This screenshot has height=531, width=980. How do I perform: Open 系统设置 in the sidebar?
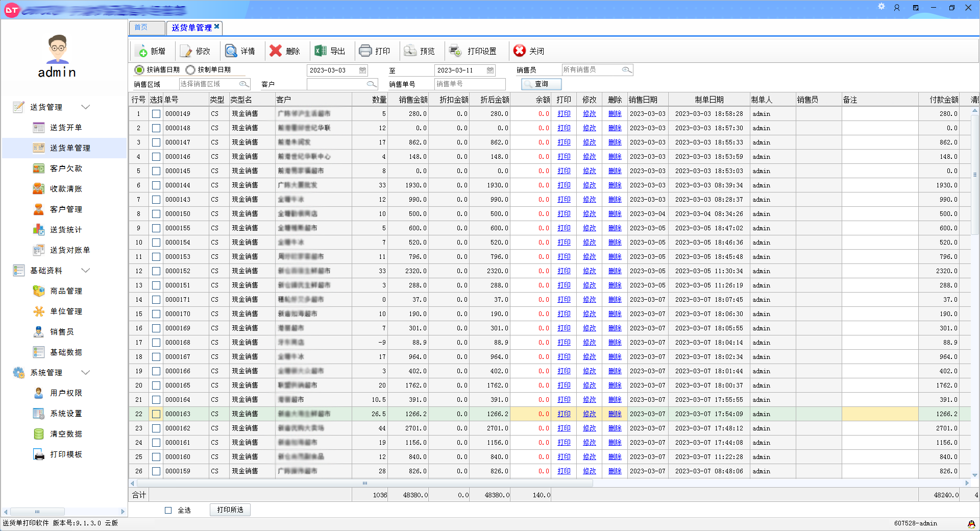(65, 414)
